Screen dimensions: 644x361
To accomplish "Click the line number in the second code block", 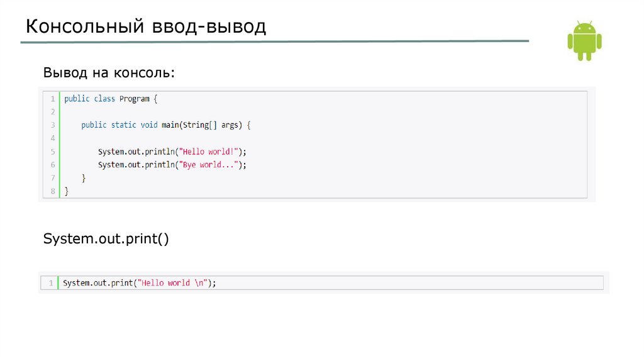I will [x=50, y=283].
